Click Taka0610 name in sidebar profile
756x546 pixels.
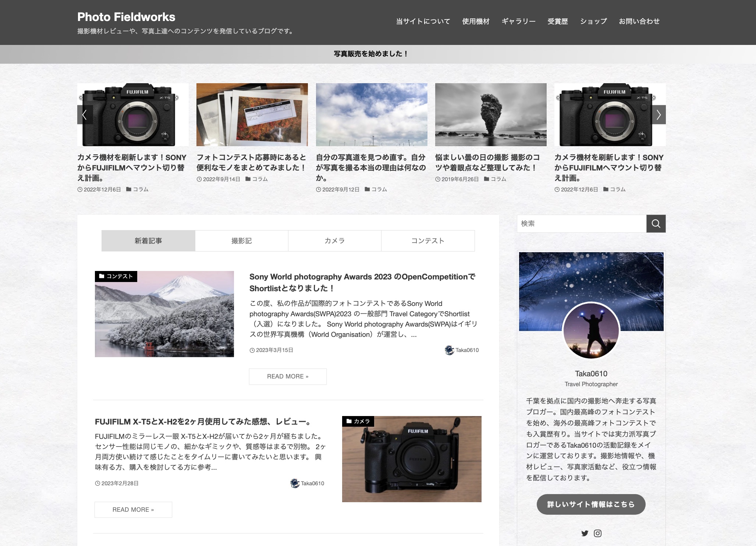click(591, 374)
